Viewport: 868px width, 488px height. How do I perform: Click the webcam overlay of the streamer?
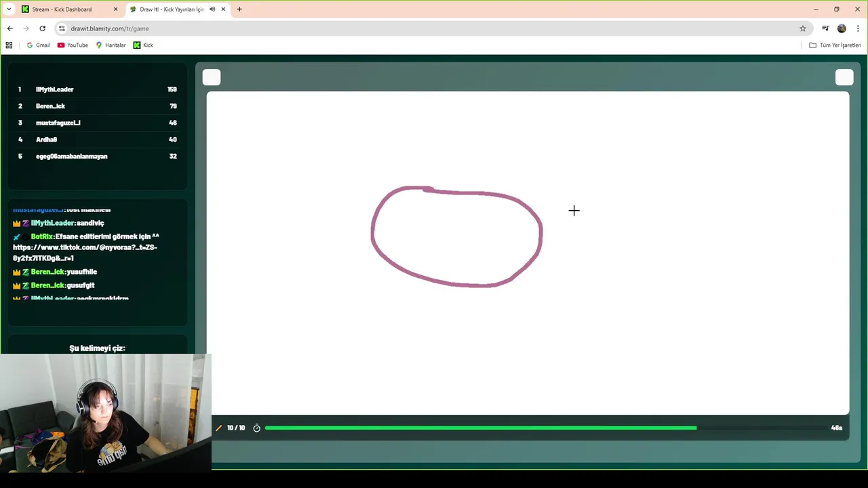(106, 413)
